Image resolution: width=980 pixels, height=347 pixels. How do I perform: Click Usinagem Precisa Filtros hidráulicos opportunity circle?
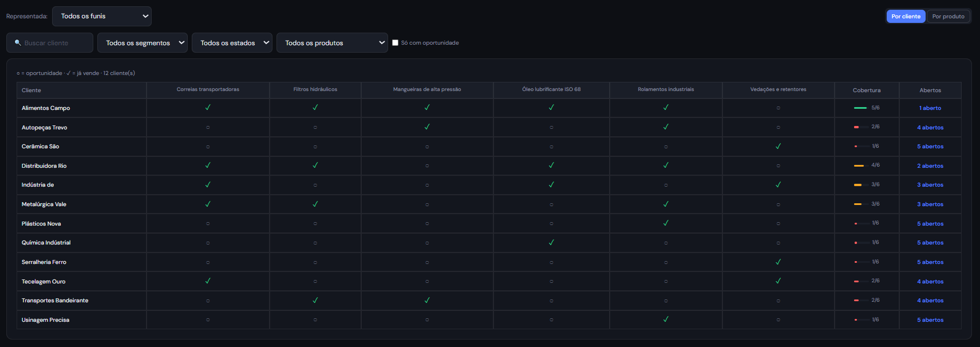pyautogui.click(x=315, y=320)
